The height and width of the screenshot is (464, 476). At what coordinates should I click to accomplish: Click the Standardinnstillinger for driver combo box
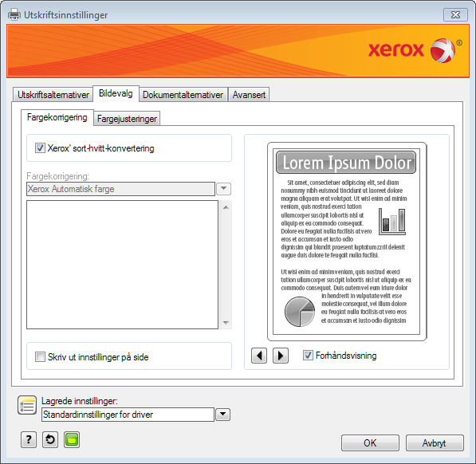coord(128,415)
